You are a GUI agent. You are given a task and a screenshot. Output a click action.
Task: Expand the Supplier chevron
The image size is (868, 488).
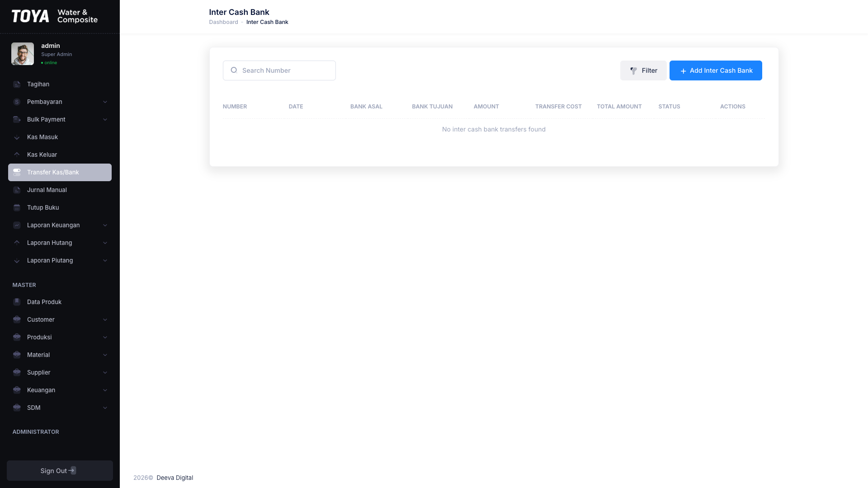click(x=105, y=373)
